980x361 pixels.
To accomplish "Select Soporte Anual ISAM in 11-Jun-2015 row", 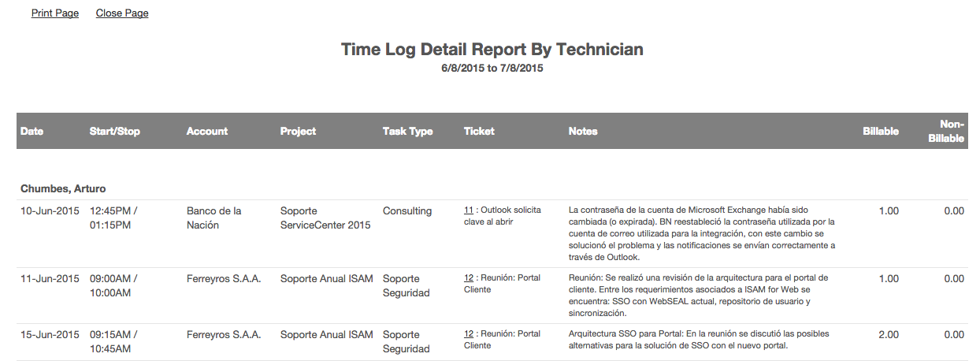I will pyautogui.click(x=327, y=279).
